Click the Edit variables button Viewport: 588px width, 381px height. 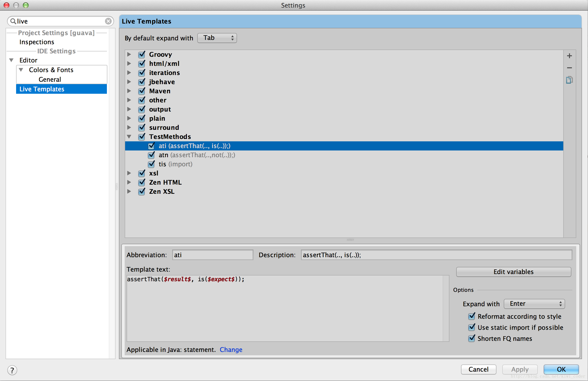[513, 272]
